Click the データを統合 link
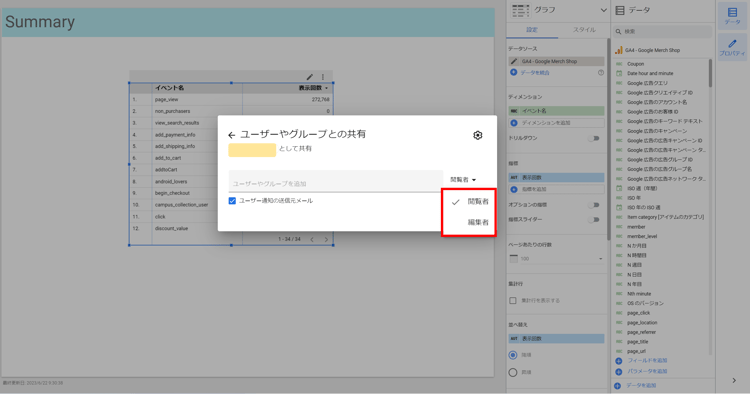 coord(535,73)
